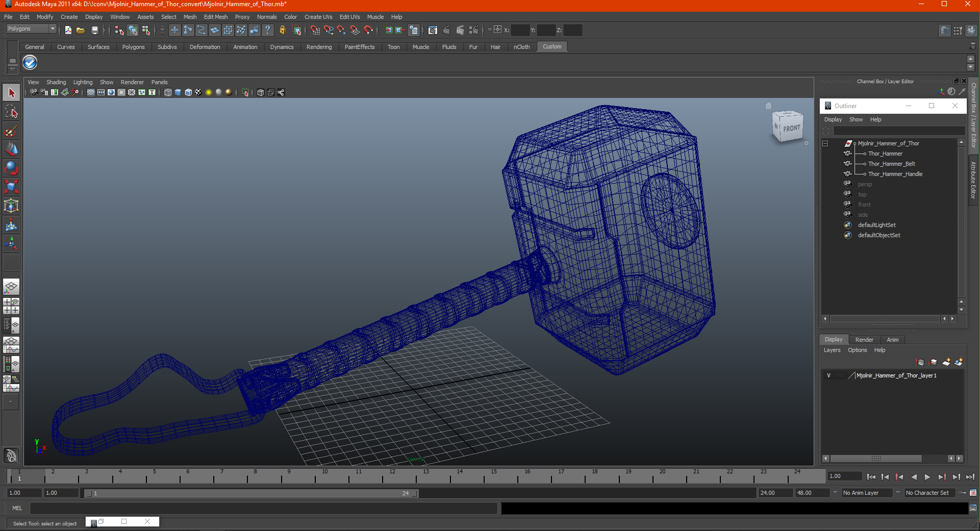Click the ViewCube home icon

click(x=769, y=106)
